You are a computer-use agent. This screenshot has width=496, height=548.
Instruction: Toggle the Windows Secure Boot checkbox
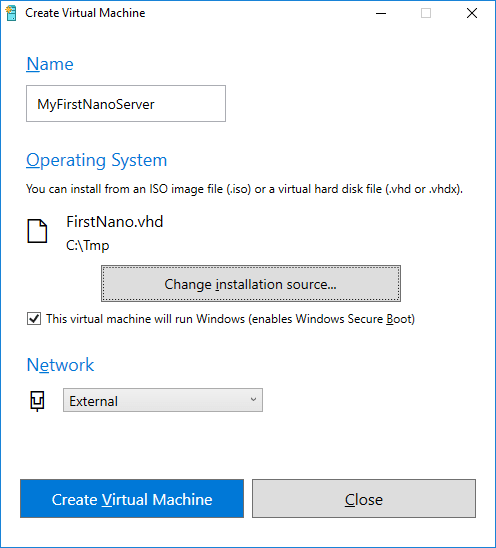[34, 319]
